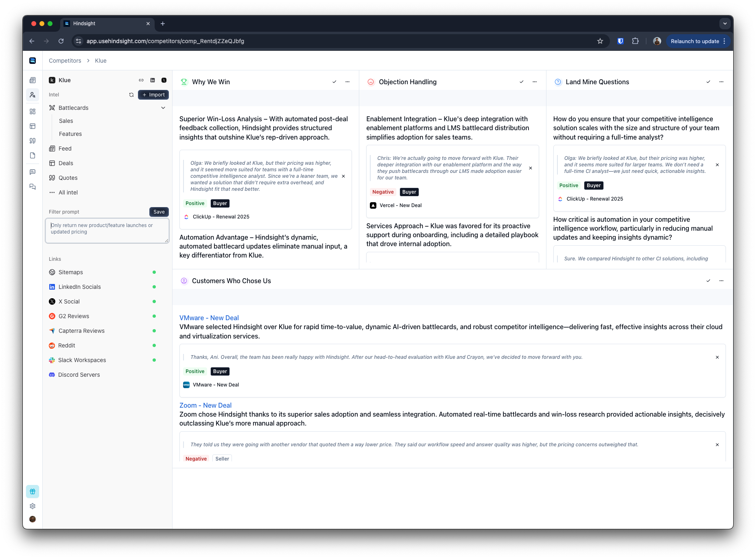Open the competitors icon in left rail

[x=33, y=95]
